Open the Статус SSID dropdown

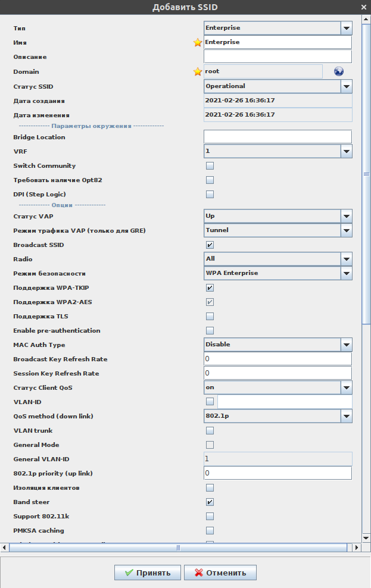click(346, 86)
